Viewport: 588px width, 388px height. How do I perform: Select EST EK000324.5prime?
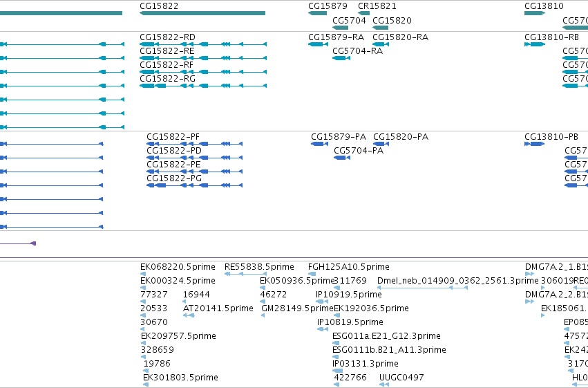coord(178,281)
